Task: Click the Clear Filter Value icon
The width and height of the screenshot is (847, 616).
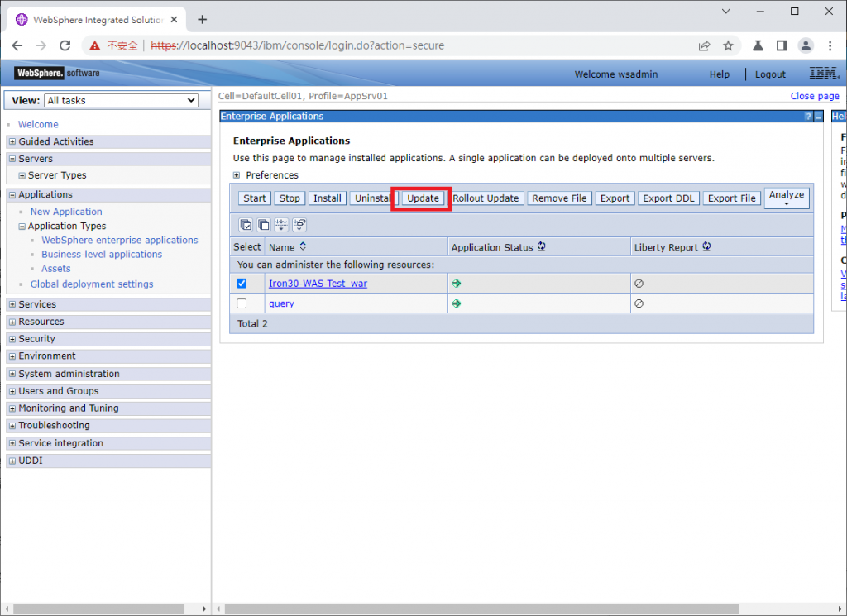Action: tap(299, 225)
